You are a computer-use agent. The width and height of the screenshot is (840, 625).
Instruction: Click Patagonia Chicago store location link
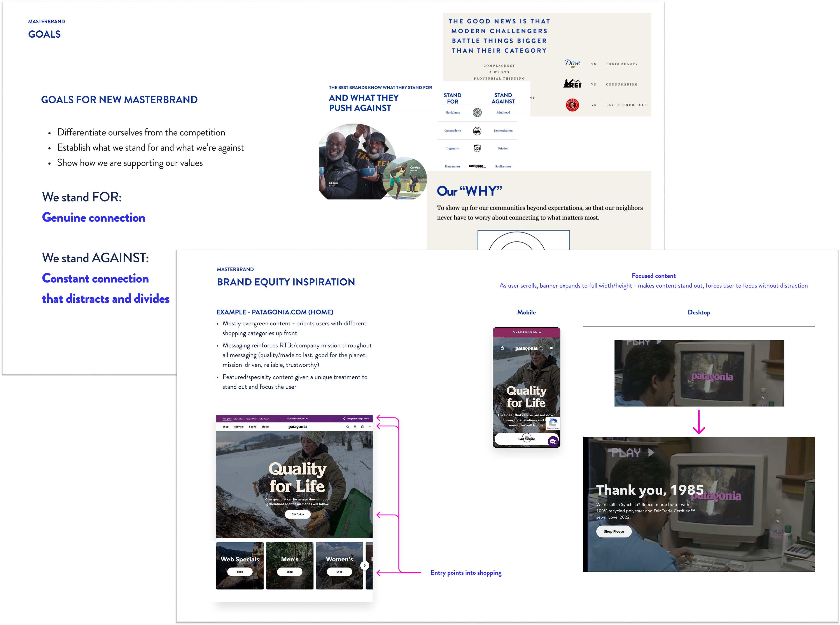coord(359,419)
